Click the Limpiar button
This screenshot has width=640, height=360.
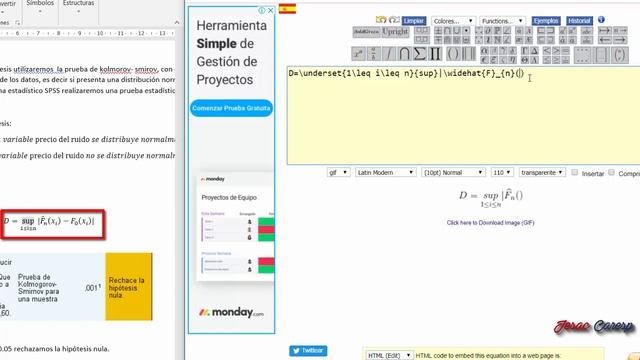click(x=414, y=21)
